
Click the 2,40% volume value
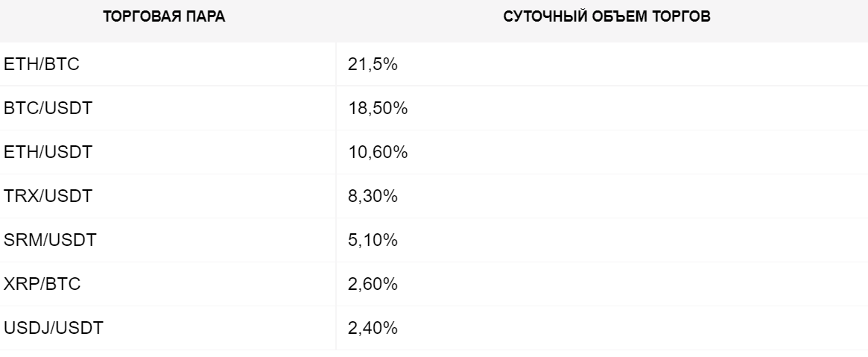click(373, 328)
